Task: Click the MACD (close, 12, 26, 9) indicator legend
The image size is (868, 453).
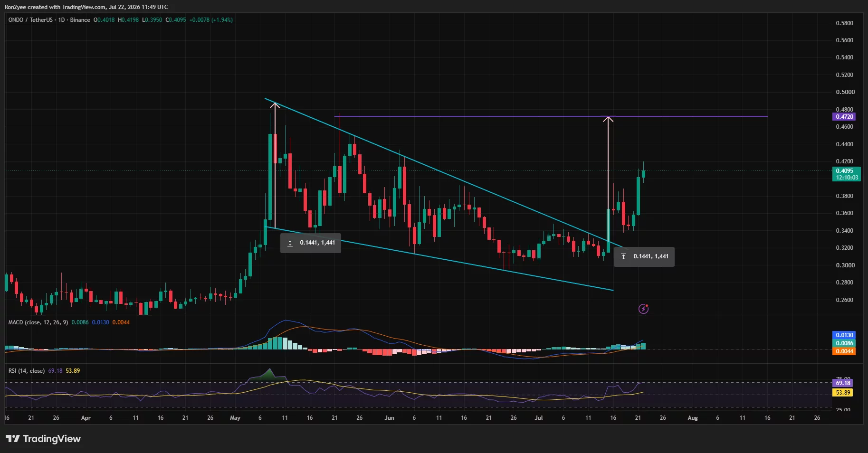Action: (x=38, y=322)
